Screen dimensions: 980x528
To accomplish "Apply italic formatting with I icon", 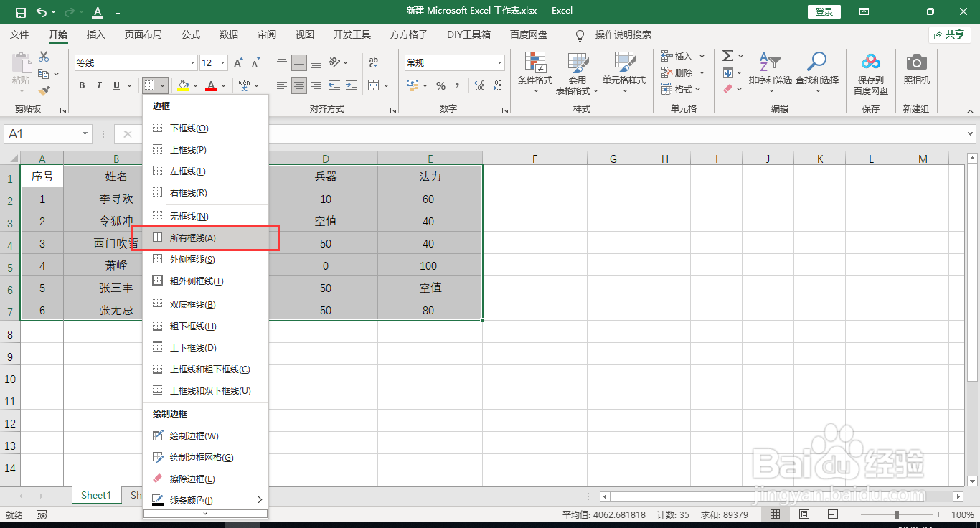I will [100, 86].
